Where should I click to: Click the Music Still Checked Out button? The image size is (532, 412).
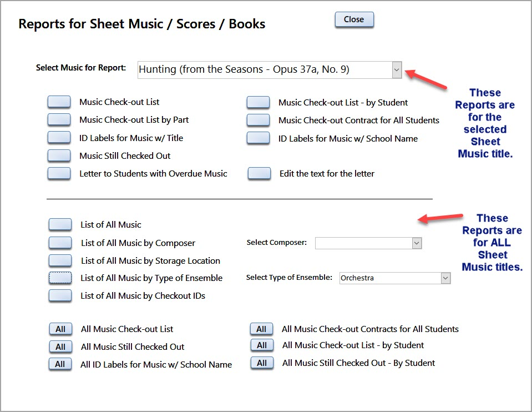click(x=59, y=155)
